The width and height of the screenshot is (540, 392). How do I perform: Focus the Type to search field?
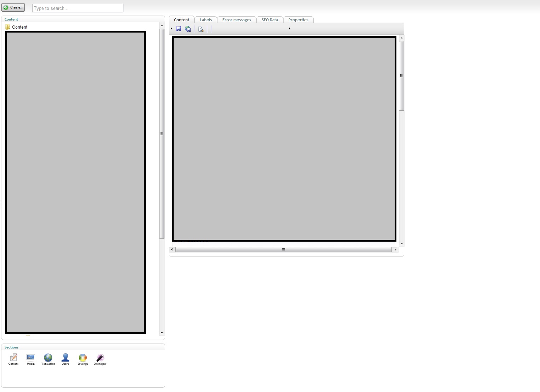pos(78,8)
